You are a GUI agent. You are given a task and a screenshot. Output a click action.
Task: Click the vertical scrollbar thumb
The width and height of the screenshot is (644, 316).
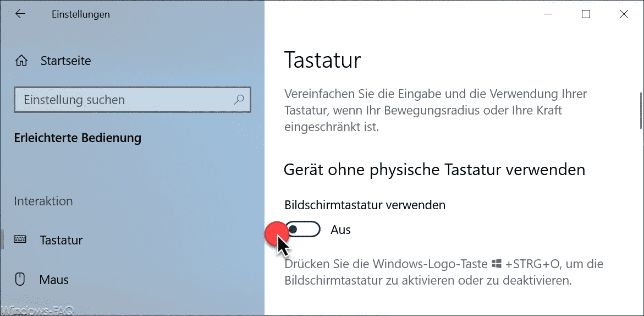[x=641, y=110]
